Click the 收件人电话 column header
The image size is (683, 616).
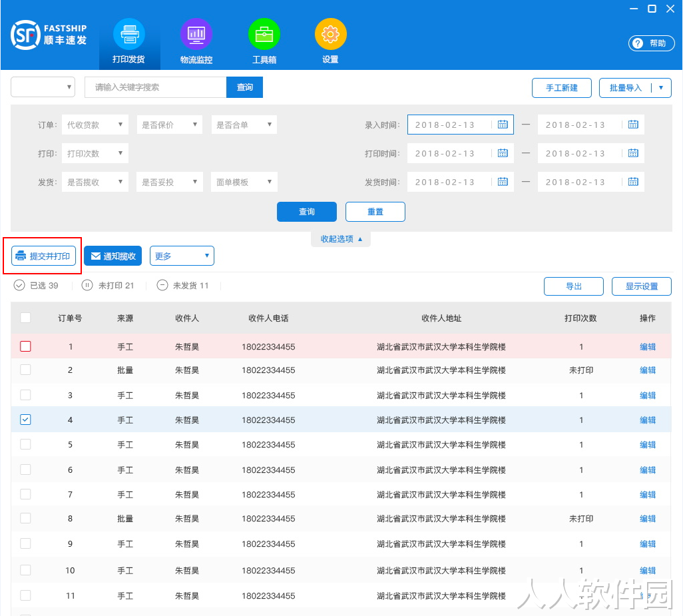[x=268, y=318]
